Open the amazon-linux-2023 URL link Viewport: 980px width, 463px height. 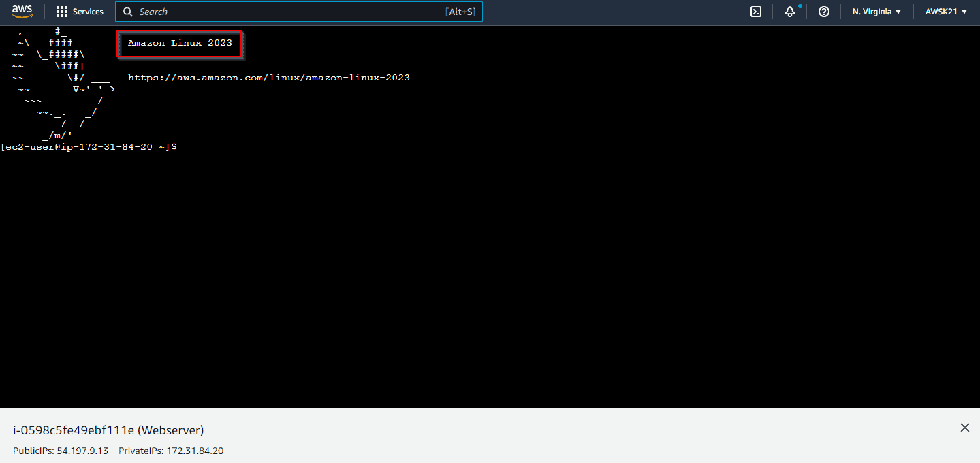pyautogui.click(x=269, y=77)
